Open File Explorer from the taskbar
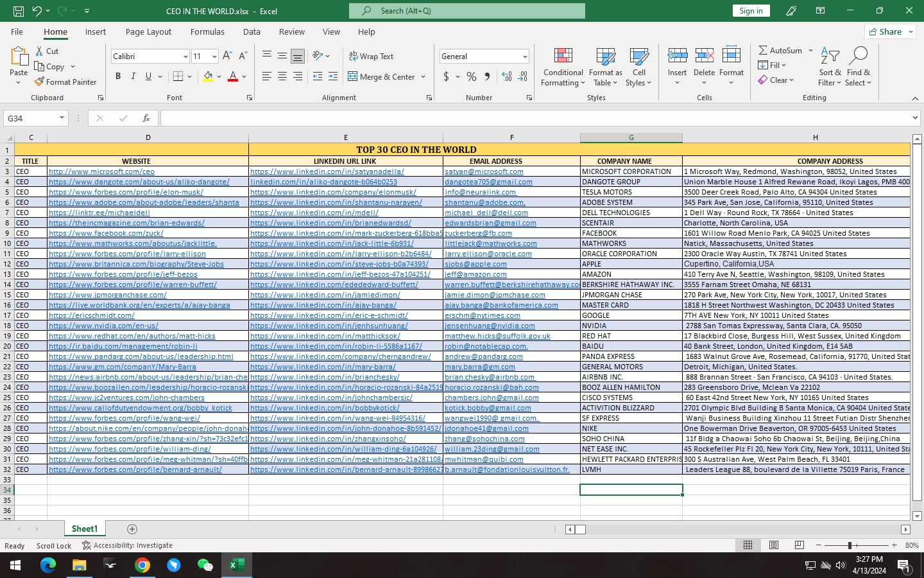 (79, 565)
